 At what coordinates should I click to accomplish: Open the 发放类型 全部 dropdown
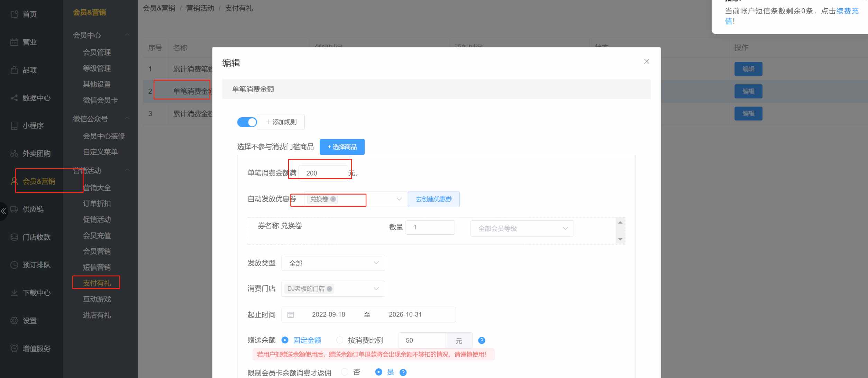333,263
